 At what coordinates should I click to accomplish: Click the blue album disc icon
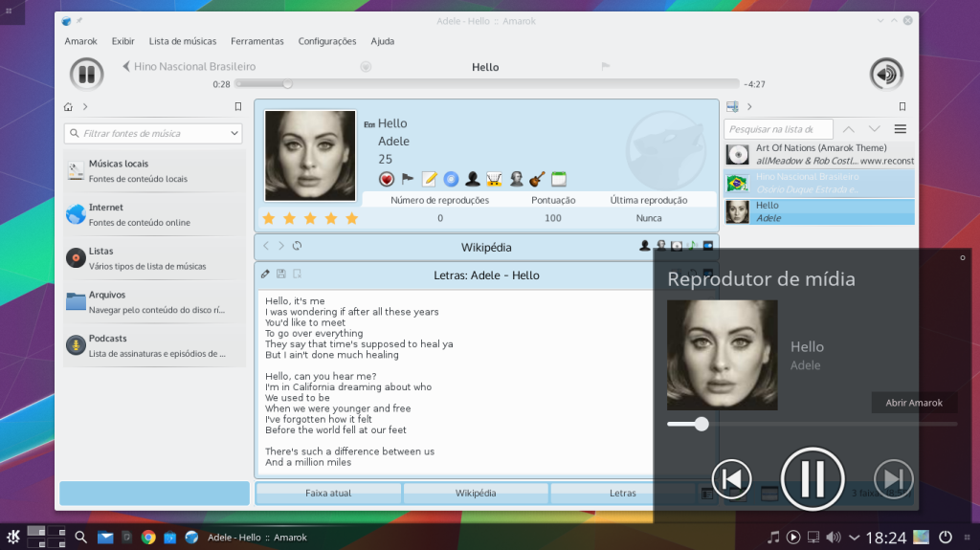point(451,180)
